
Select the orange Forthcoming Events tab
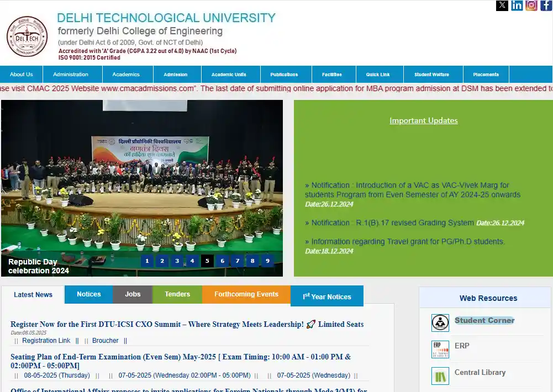click(x=246, y=294)
